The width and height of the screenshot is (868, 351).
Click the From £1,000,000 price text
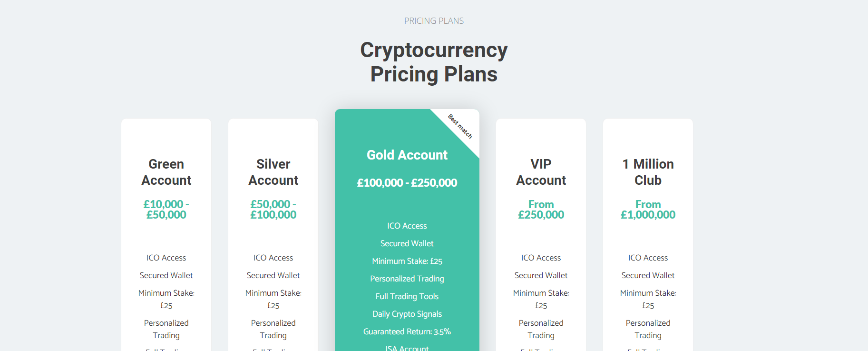[x=648, y=210]
